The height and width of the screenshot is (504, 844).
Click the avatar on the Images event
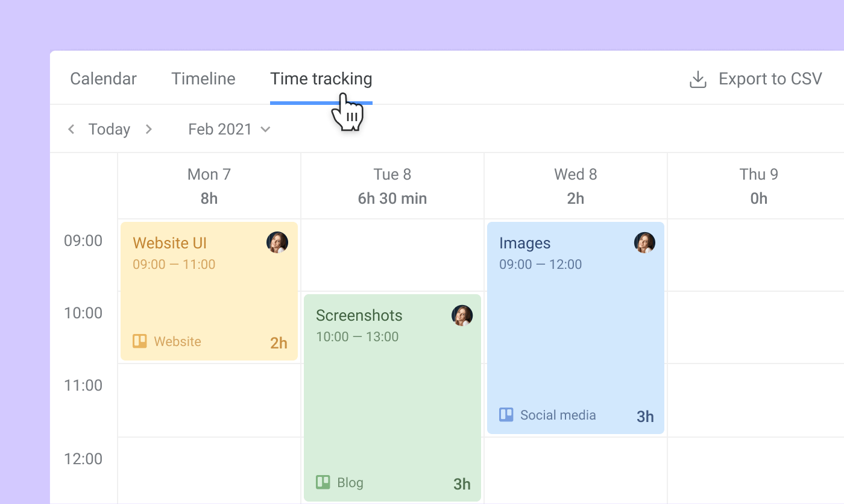pyautogui.click(x=644, y=242)
